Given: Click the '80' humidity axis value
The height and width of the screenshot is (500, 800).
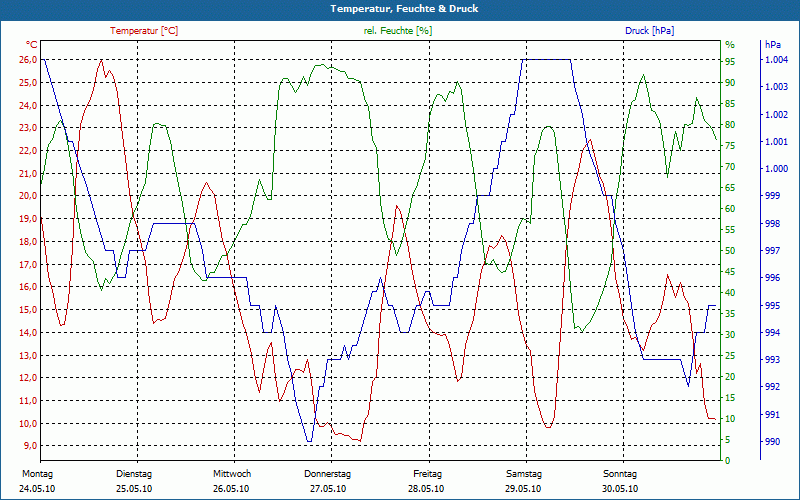Looking at the screenshot, I should [730, 125].
